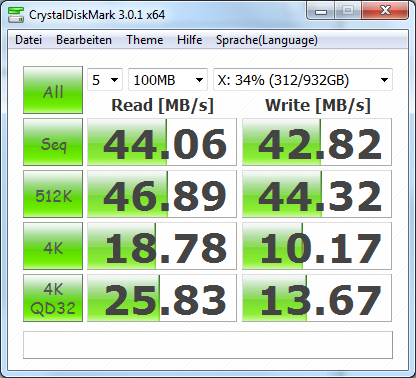
Task: Run the 512K benchmark test
Action: tap(53, 194)
